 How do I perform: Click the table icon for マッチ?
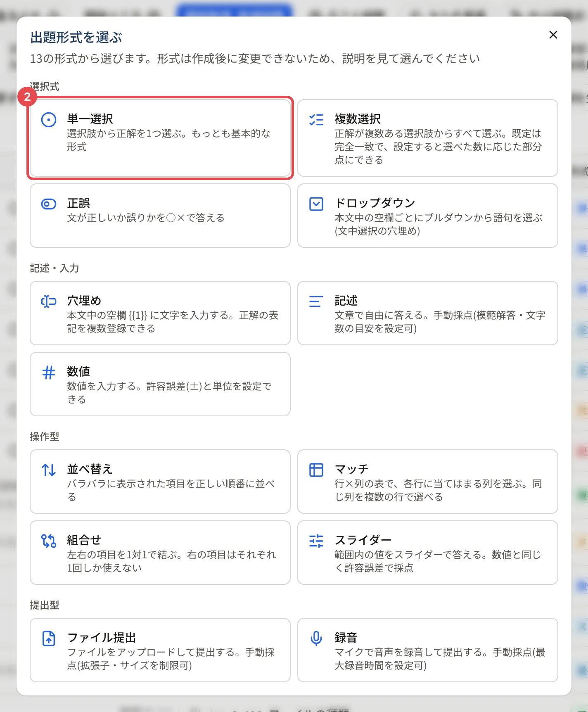point(316,470)
